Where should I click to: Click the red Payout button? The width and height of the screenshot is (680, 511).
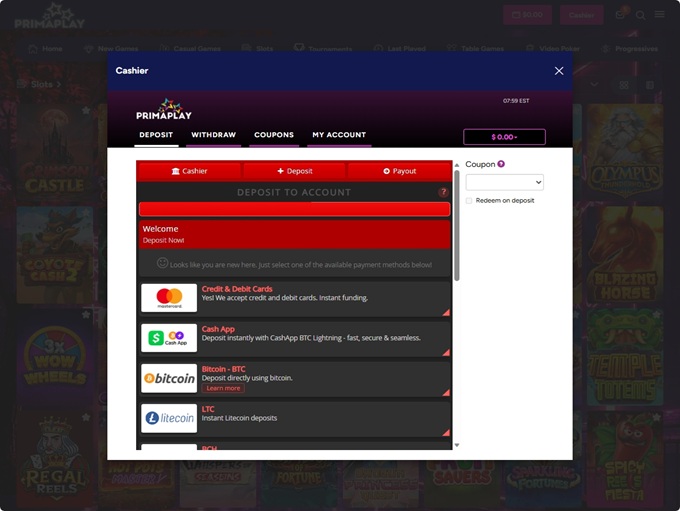tap(399, 171)
